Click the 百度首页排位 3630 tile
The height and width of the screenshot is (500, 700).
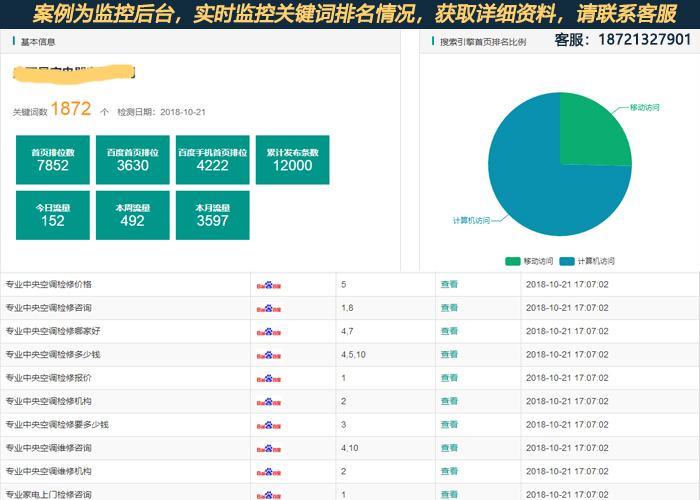pyautogui.click(x=133, y=160)
